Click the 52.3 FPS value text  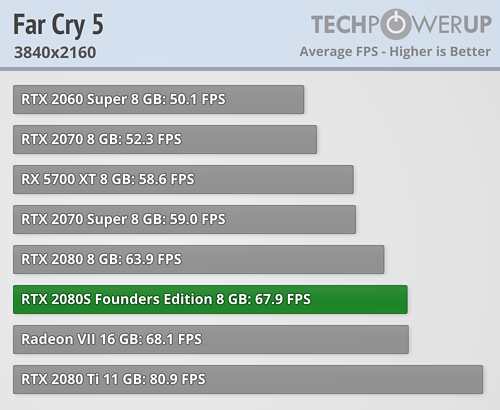[x=153, y=139]
